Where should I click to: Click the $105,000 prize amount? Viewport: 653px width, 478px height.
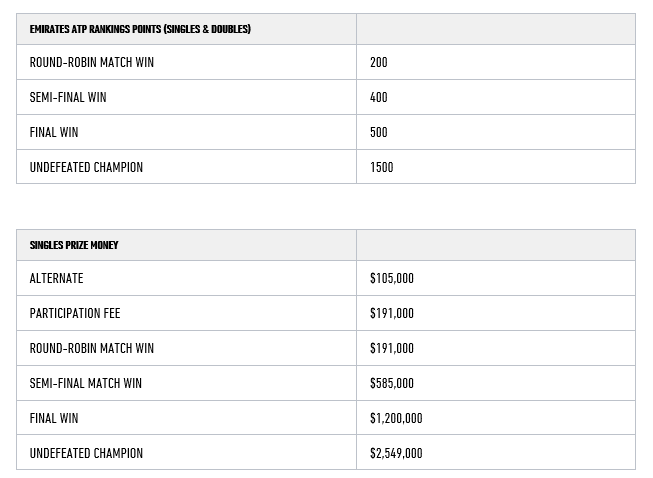click(x=392, y=278)
